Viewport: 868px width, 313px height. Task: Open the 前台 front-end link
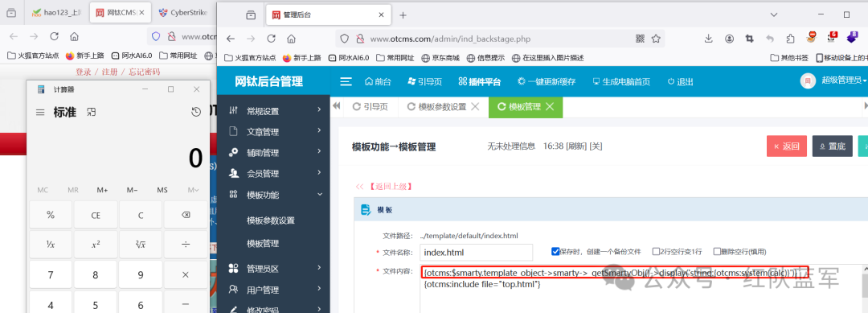pos(378,82)
